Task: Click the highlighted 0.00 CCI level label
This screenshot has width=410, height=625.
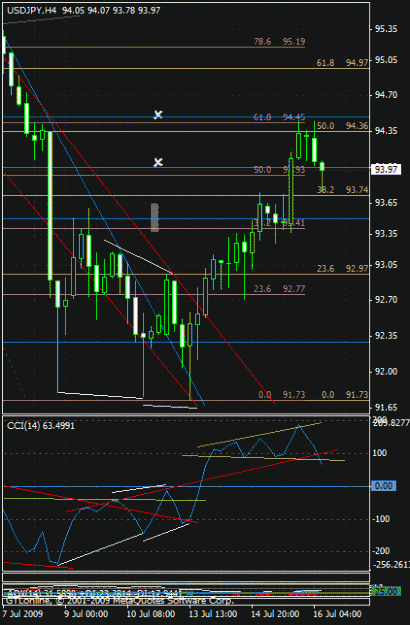Action: (x=384, y=486)
